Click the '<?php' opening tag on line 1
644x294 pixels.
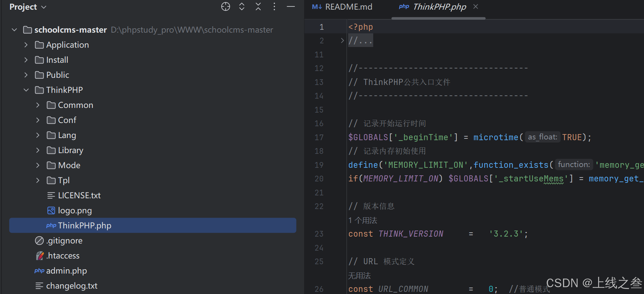[x=361, y=27]
